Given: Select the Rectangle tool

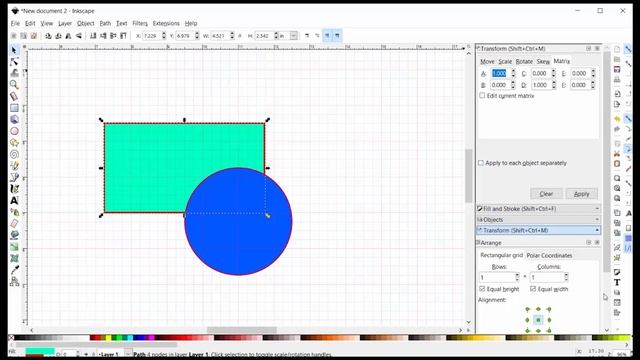Looking at the screenshot, I should click(x=14, y=108).
